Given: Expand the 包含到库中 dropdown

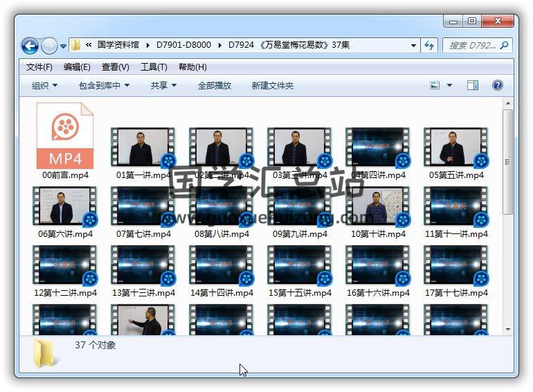Looking at the screenshot, I should click(x=105, y=85).
